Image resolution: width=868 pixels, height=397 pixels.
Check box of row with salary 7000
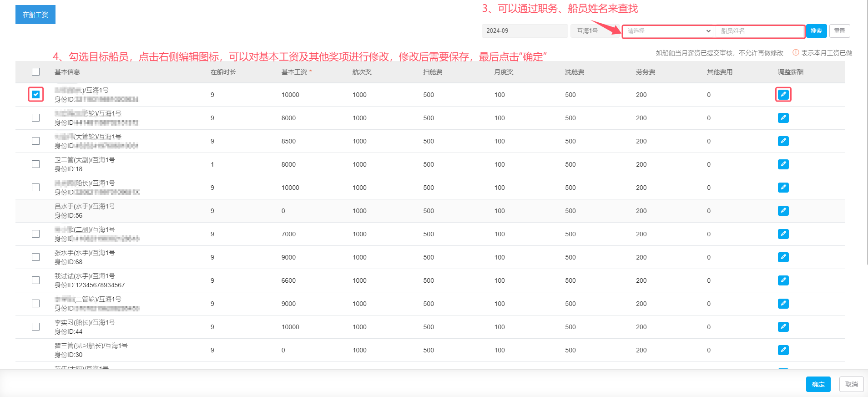(35, 234)
